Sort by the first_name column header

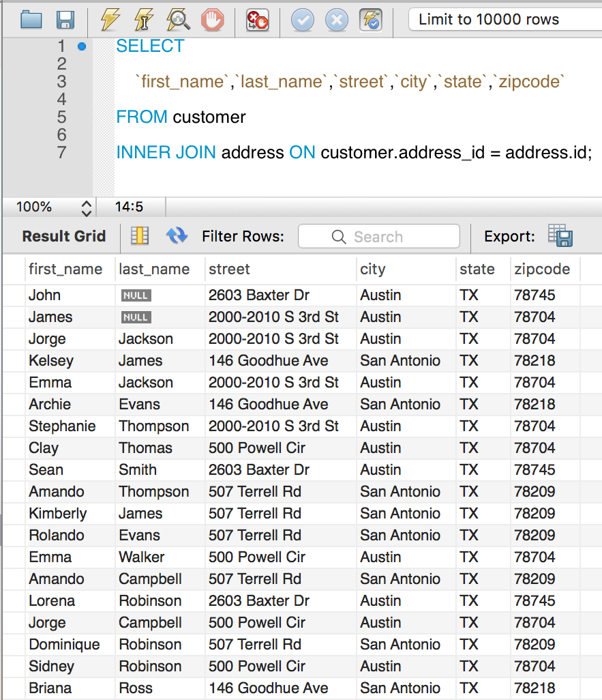click(70, 269)
